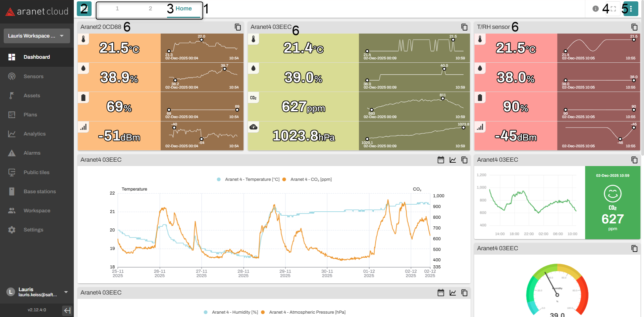Open Base stations page
The height and width of the screenshot is (317, 644).
click(40, 192)
